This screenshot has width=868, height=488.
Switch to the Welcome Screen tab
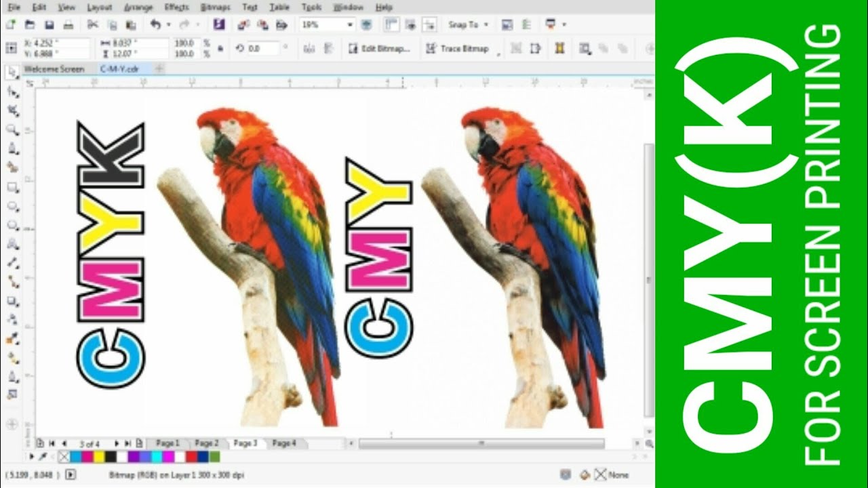point(54,68)
